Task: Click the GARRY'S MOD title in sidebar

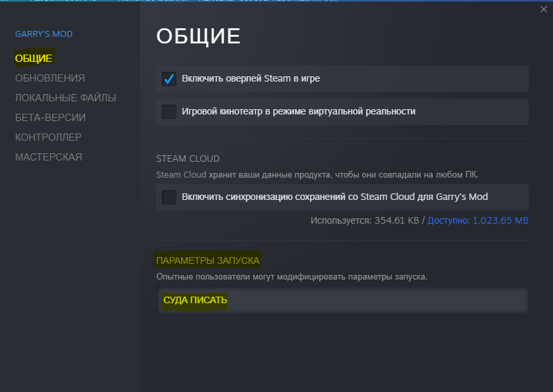Action: pos(43,34)
